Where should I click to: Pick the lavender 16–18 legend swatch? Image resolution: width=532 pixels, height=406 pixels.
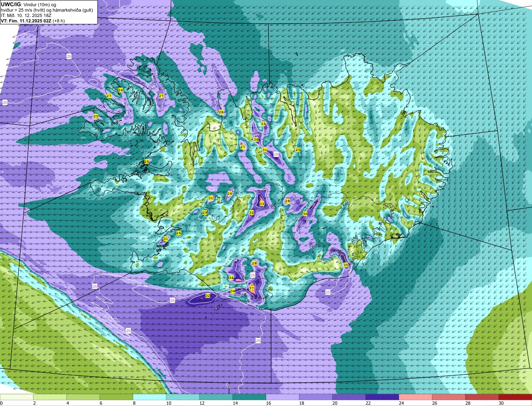click(x=283, y=397)
